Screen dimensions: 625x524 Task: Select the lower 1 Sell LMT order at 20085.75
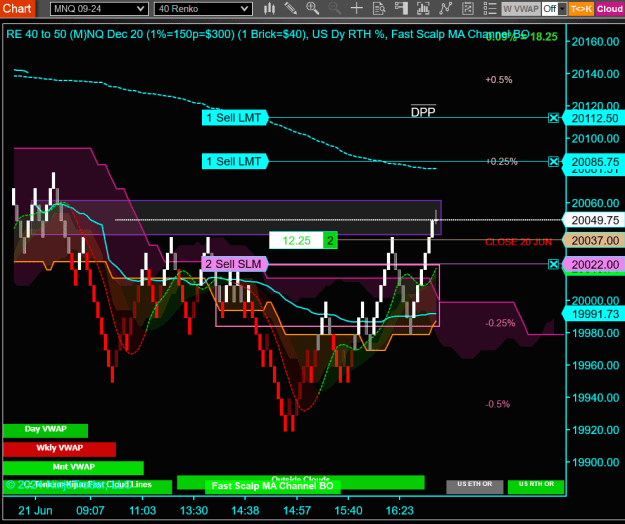click(x=235, y=161)
